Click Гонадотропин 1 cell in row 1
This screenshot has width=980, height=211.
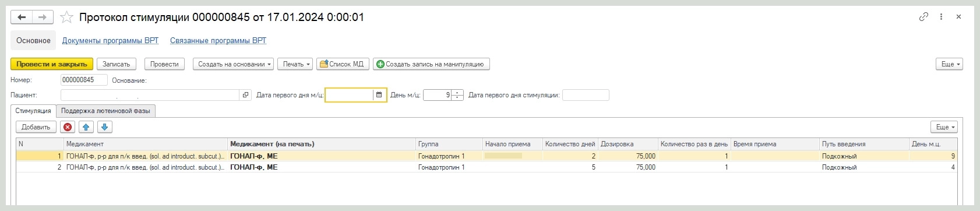tap(449, 156)
